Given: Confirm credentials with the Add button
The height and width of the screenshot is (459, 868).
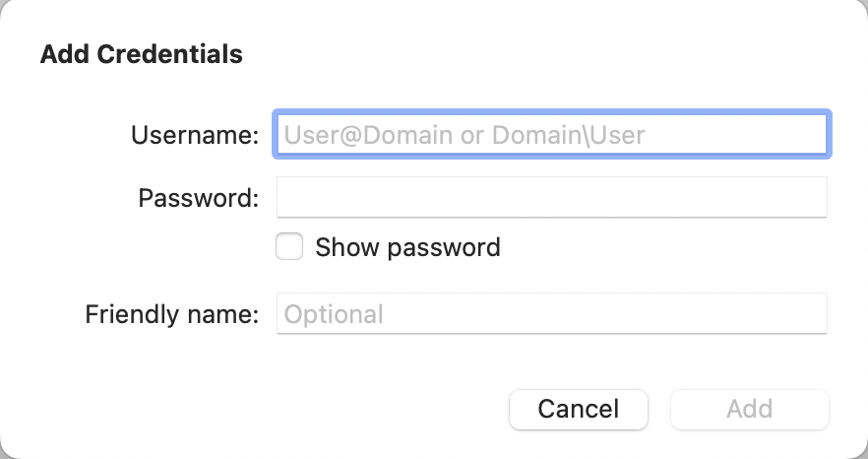Looking at the screenshot, I should (750, 409).
